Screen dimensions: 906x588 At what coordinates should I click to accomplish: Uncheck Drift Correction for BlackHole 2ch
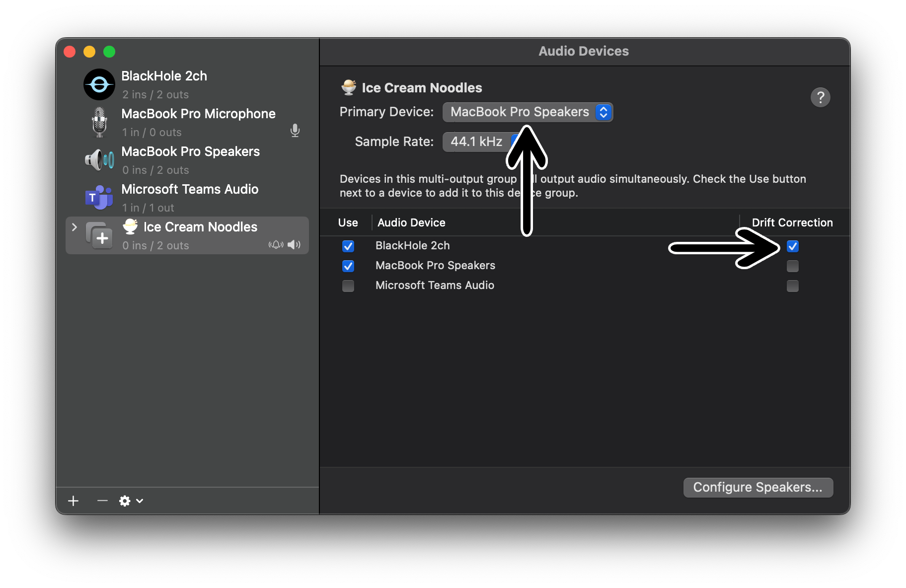click(793, 246)
